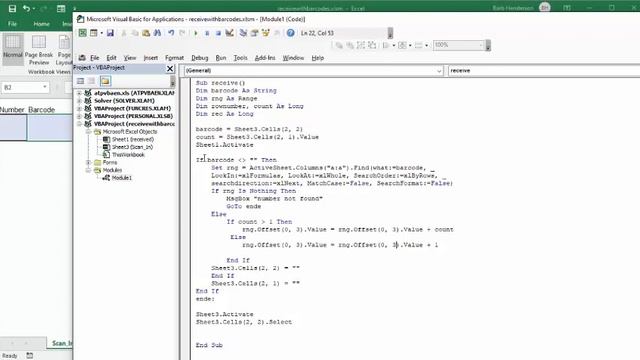Screen dimensions: 640x360
Task: Run the macro with the green play icon
Action: (196, 33)
